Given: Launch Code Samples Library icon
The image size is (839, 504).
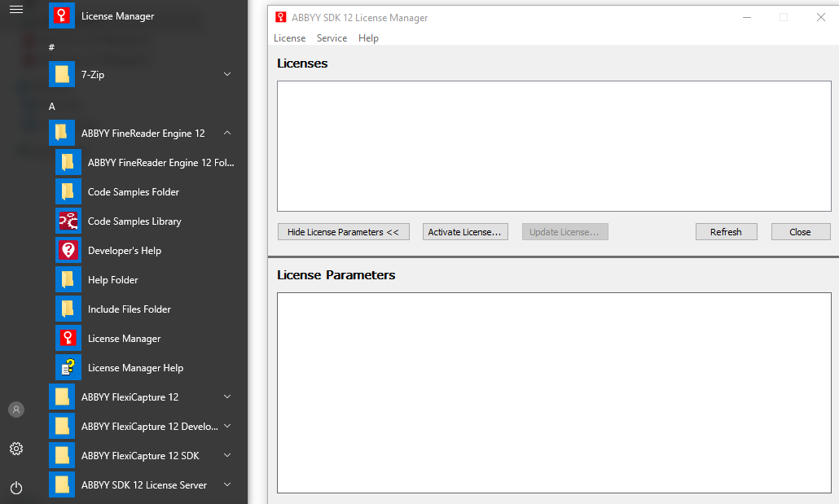Looking at the screenshot, I should (x=68, y=221).
